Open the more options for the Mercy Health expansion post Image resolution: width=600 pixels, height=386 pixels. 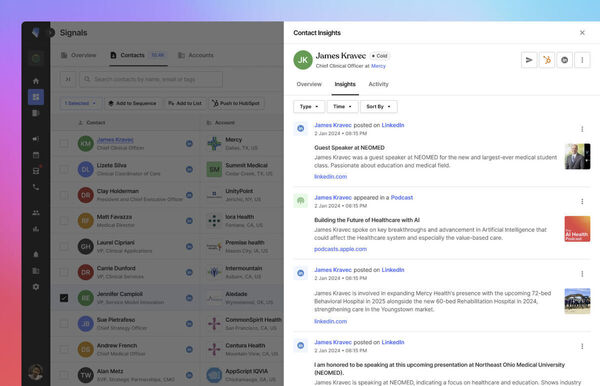point(582,274)
